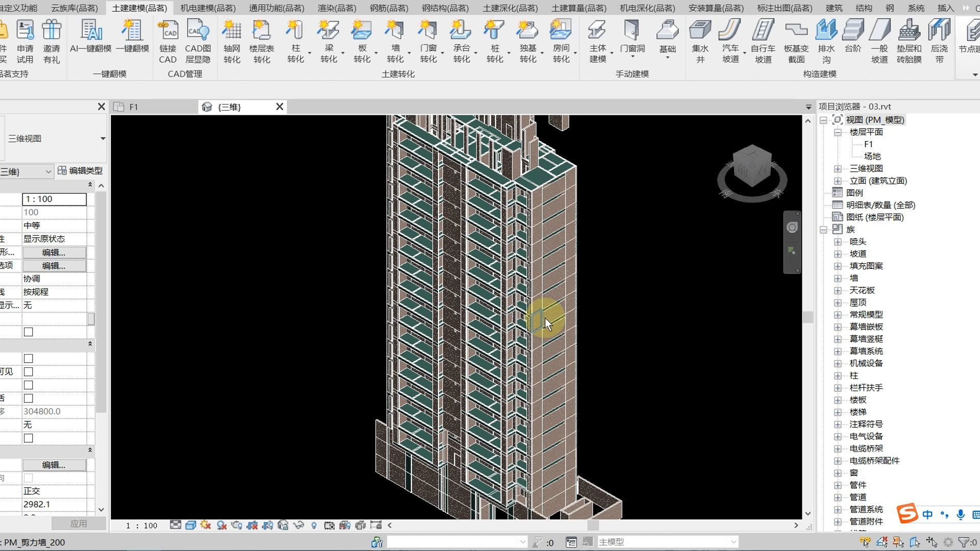Screen dimensions: 980x551
Task: Click the 编辑... button beside 选项
Action: click(54, 266)
